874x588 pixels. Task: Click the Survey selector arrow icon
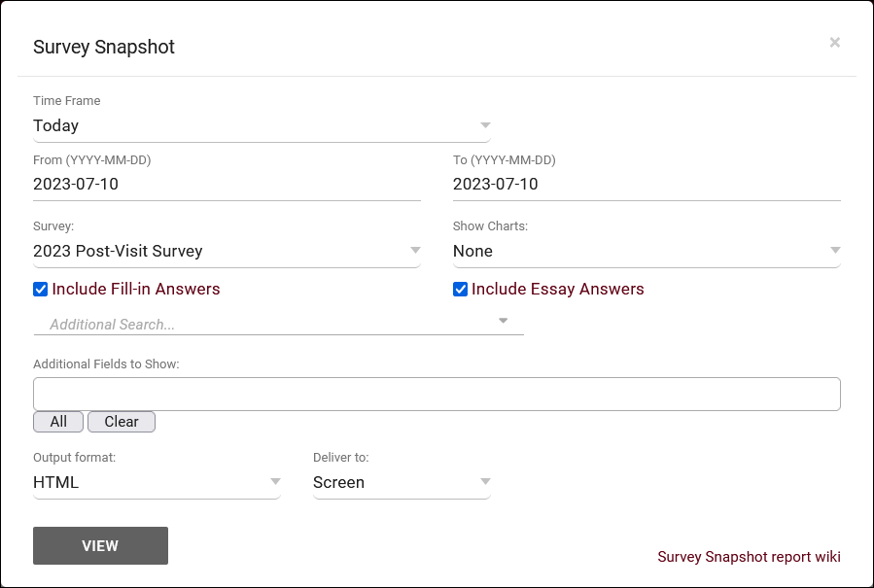[415, 251]
